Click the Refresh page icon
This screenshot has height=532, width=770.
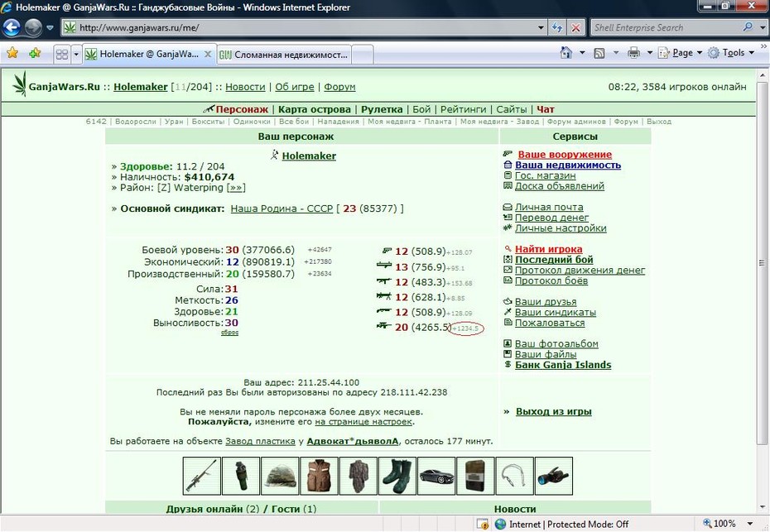click(x=557, y=27)
